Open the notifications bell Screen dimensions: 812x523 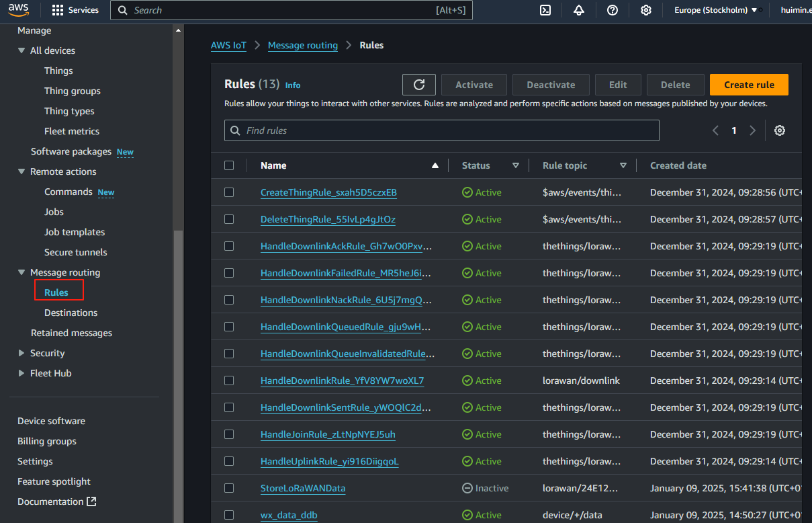pyautogui.click(x=579, y=10)
